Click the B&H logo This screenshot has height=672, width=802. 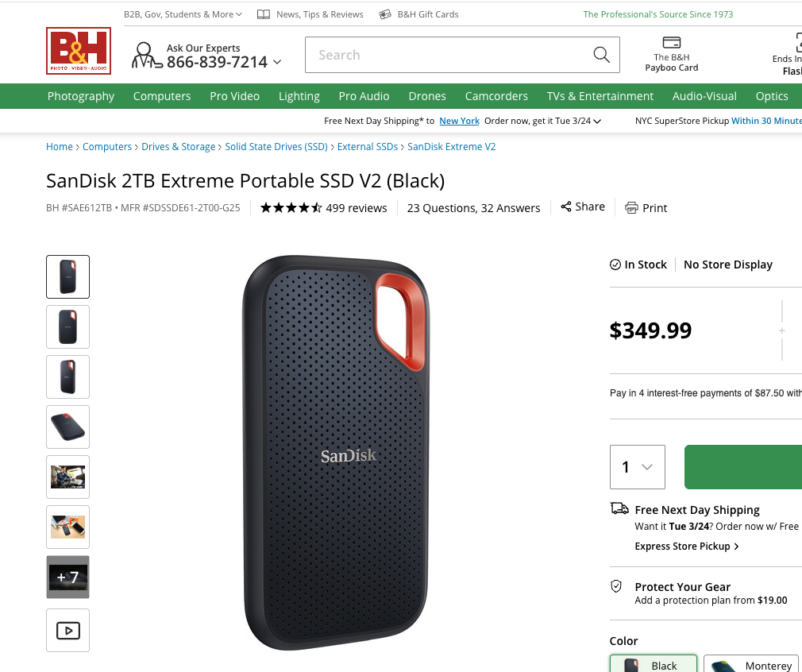[x=79, y=51]
